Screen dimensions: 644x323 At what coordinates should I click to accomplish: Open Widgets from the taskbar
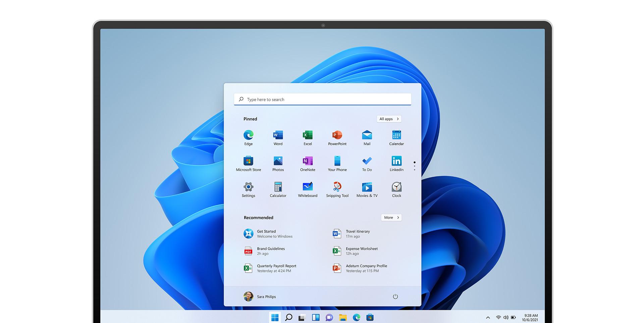[x=316, y=317]
